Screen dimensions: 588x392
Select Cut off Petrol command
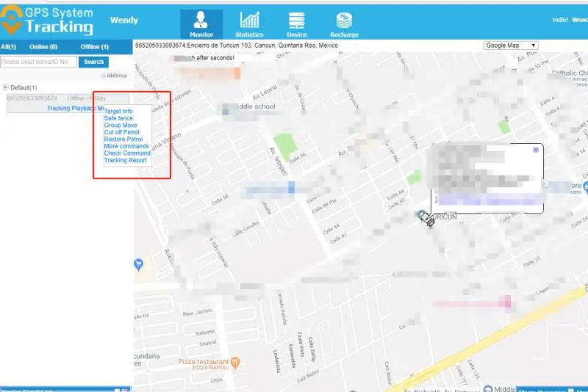pyautogui.click(x=121, y=132)
